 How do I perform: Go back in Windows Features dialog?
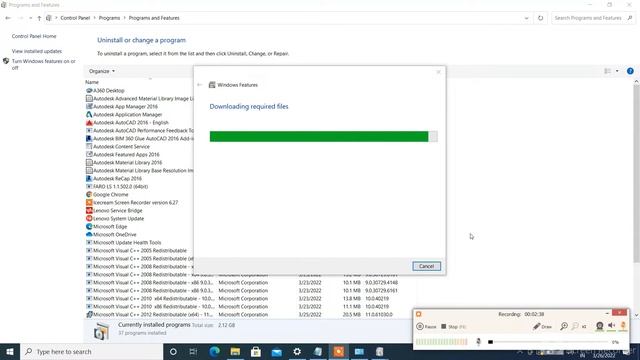pos(200,85)
